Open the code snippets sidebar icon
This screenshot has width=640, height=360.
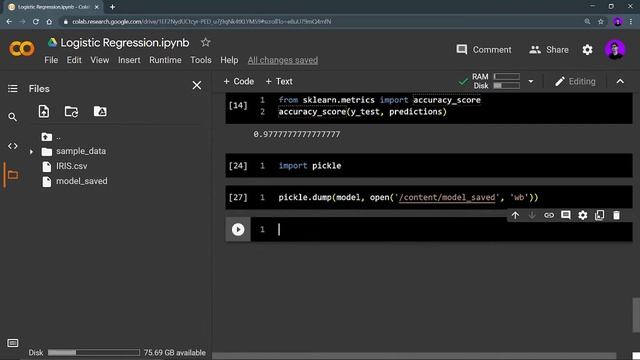point(13,146)
